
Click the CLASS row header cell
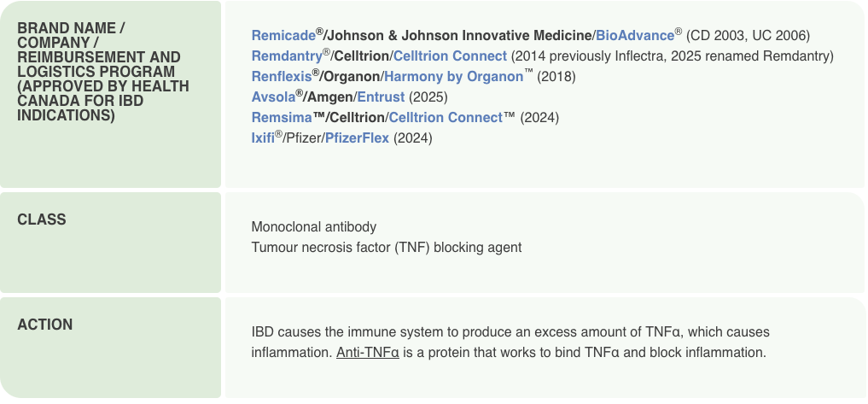[x=111, y=243]
